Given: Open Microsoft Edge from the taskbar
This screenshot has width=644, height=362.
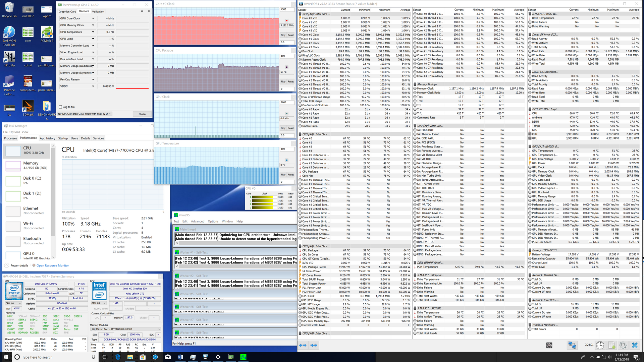Looking at the screenshot, I should (x=117, y=357).
